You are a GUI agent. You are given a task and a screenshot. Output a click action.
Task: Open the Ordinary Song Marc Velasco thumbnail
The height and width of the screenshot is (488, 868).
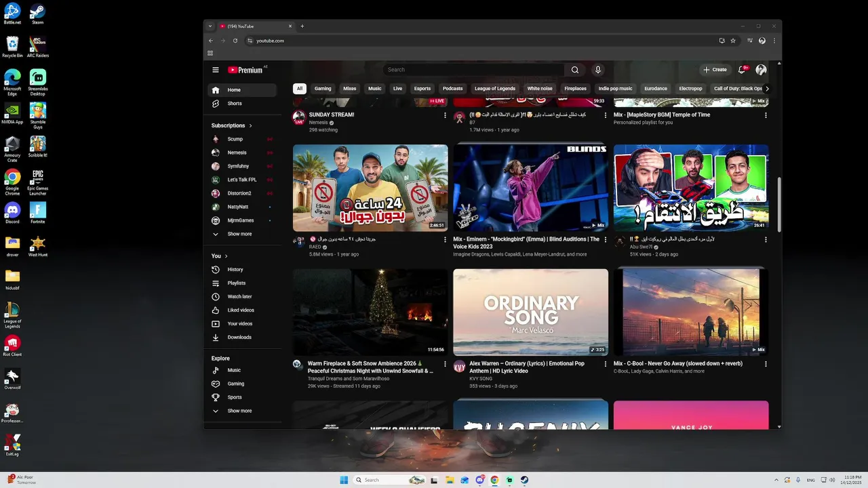coord(530,312)
